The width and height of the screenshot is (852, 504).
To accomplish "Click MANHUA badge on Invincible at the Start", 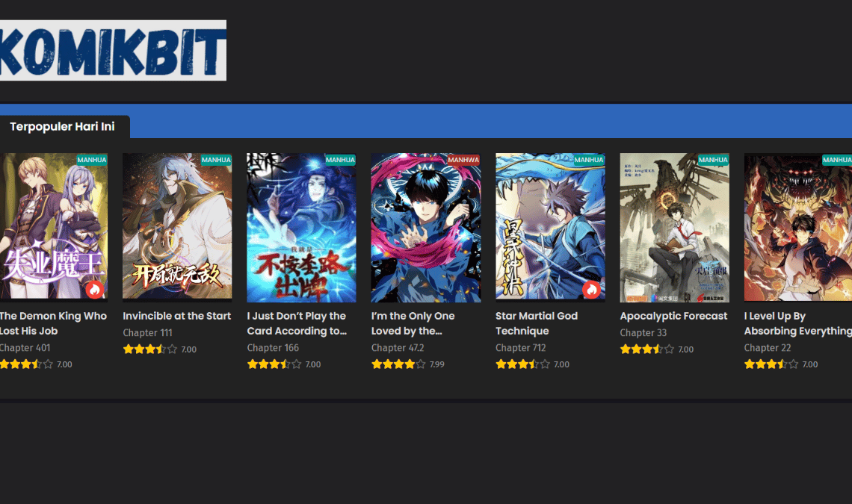I will click(216, 160).
